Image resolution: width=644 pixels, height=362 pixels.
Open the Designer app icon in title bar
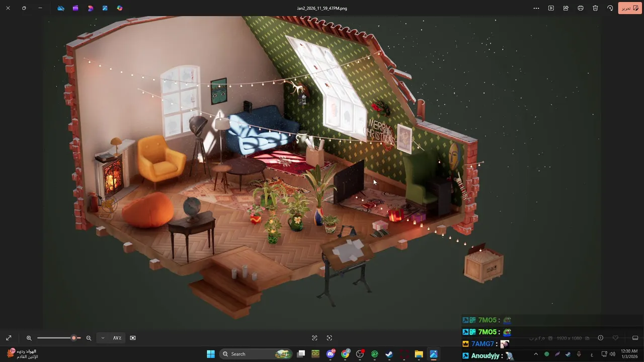point(90,8)
